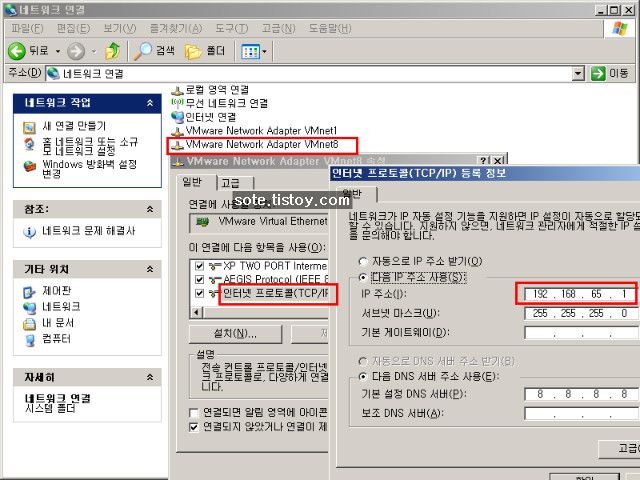Screen dimensions: 640x480
Task: Open the Forward button history dropdown
Action: pyautogui.click(x=94, y=51)
